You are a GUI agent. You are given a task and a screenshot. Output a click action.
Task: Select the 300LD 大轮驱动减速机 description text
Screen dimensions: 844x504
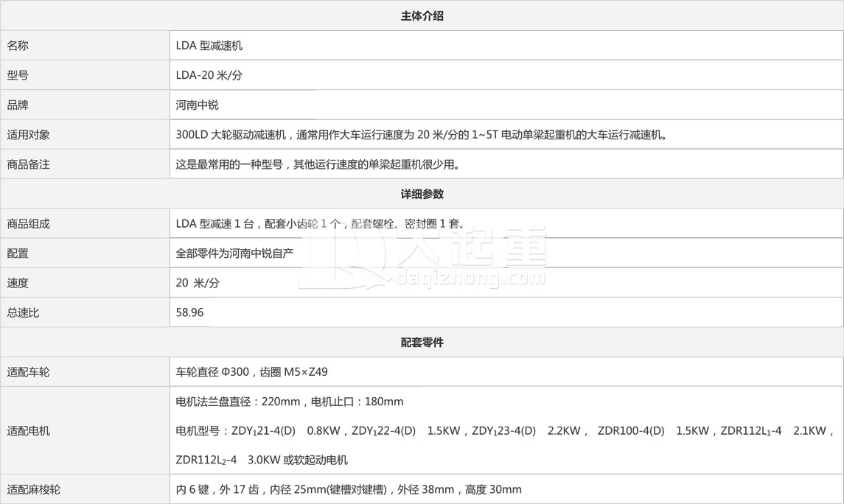(x=422, y=134)
